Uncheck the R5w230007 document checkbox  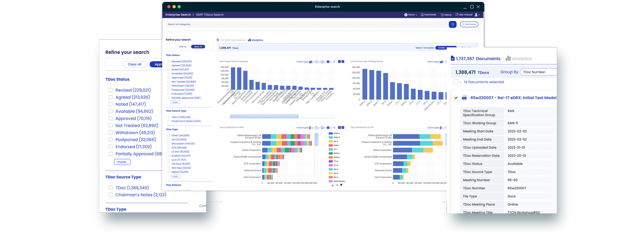click(456, 98)
